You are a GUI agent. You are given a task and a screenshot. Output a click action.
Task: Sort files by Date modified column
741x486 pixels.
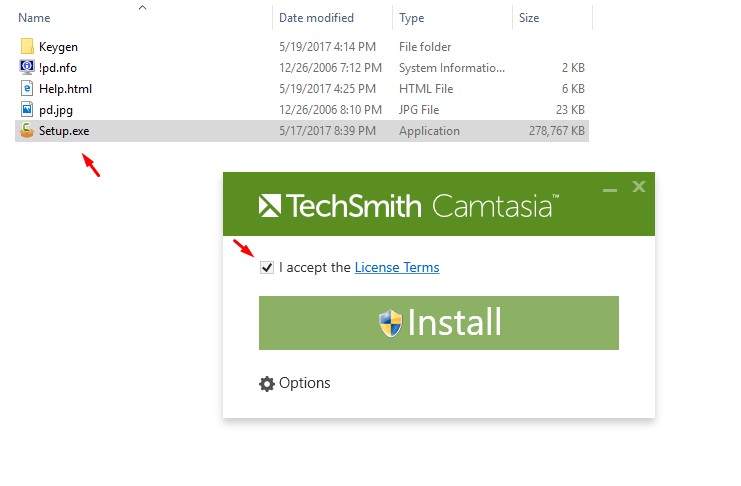pos(316,18)
